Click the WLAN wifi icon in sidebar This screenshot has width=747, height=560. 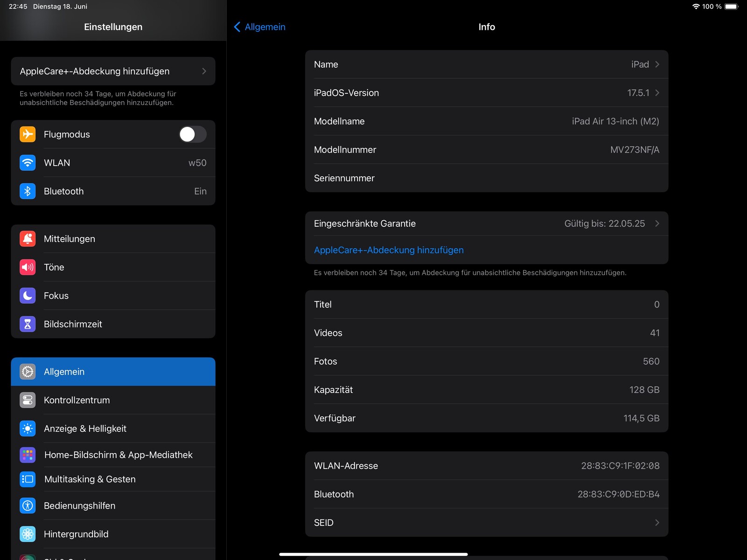(x=28, y=163)
